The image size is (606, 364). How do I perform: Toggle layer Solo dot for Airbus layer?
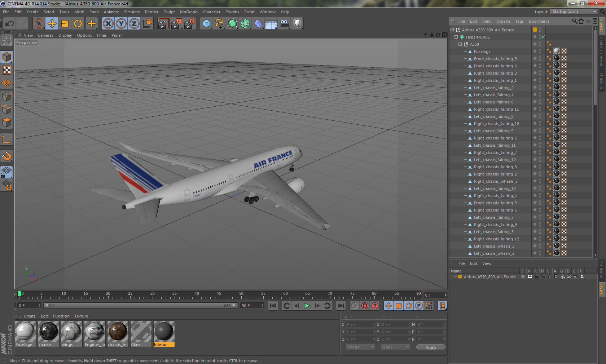[523, 277]
